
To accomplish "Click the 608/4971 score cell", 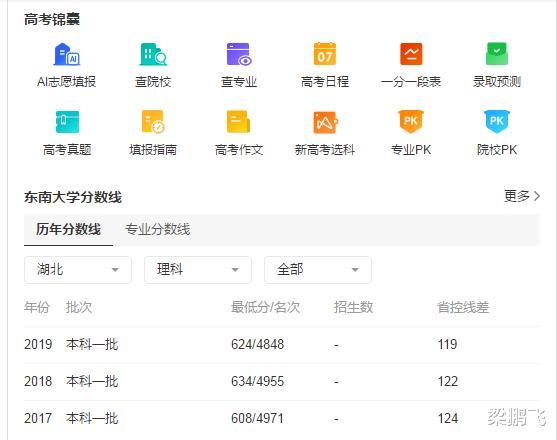I will (258, 418).
